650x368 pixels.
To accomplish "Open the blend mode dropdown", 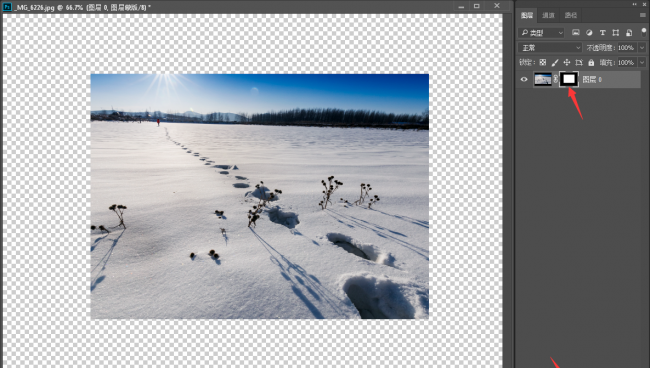I will point(550,48).
